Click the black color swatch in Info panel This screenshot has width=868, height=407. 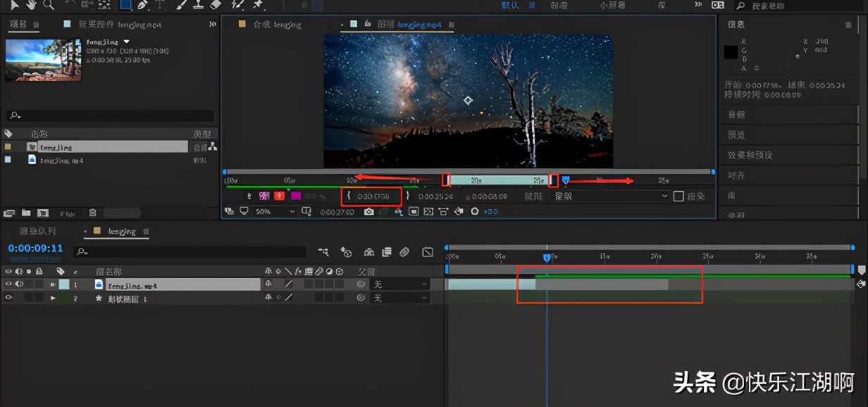(731, 52)
